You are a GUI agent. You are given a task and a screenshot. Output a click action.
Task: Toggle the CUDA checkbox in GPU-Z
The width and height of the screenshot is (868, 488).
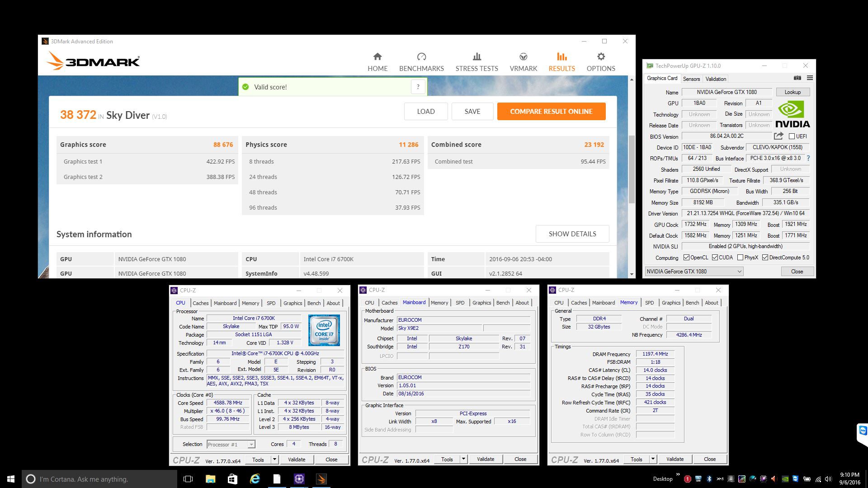pos(715,258)
